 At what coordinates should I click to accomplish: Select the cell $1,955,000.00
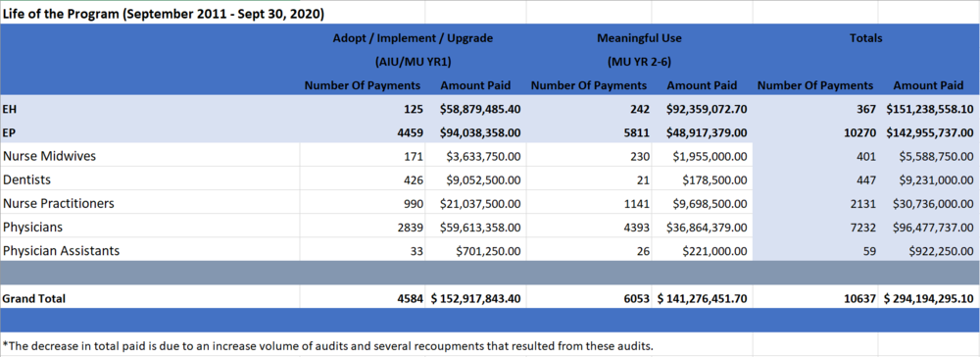(x=710, y=157)
